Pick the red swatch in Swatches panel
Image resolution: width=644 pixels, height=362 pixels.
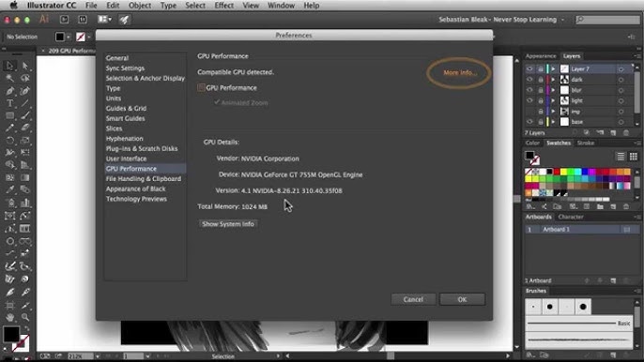(557, 172)
